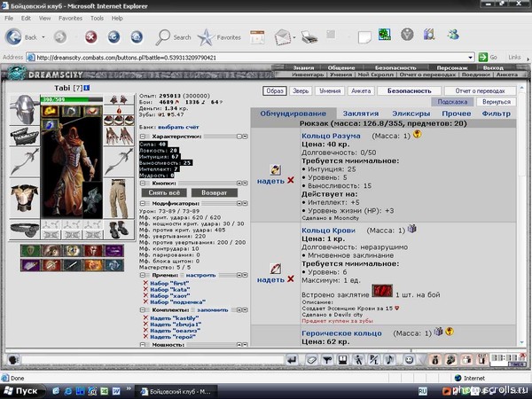Screen dimensions: 532x399
Task: Click the green HP bar above the character
Action: click(71, 99)
